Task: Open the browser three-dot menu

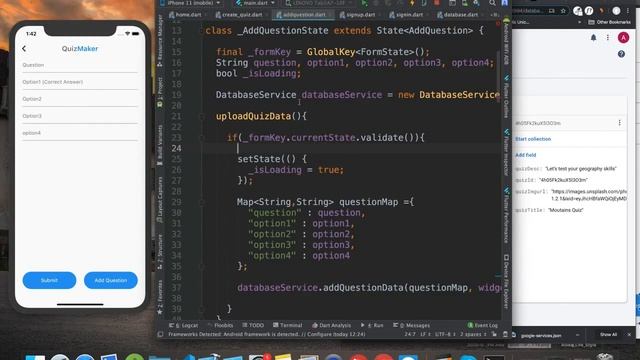Action: click(x=628, y=11)
